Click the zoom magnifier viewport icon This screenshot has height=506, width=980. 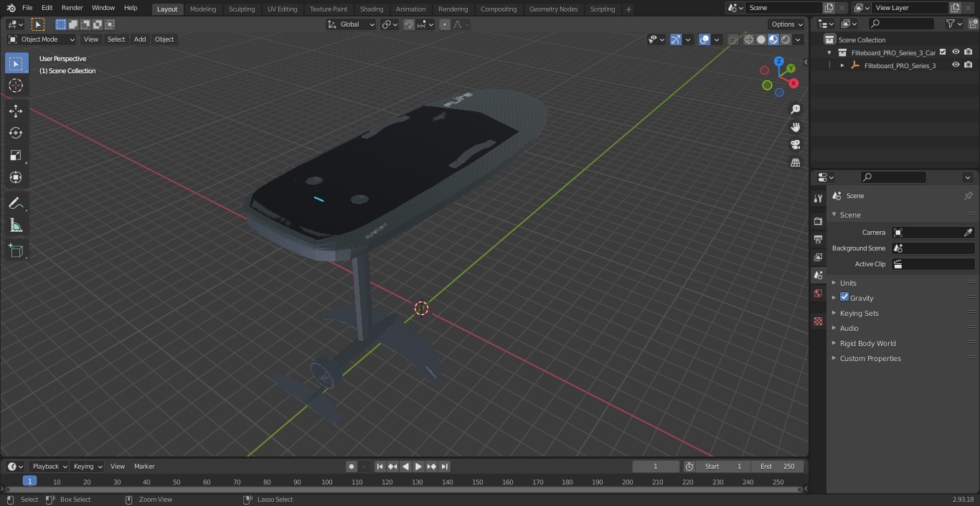796,109
